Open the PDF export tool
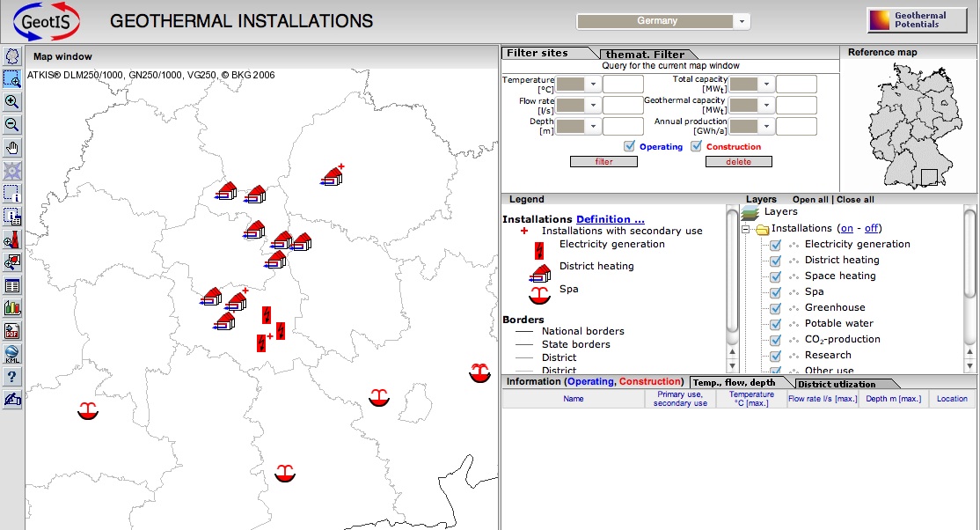980x530 pixels. (x=11, y=330)
